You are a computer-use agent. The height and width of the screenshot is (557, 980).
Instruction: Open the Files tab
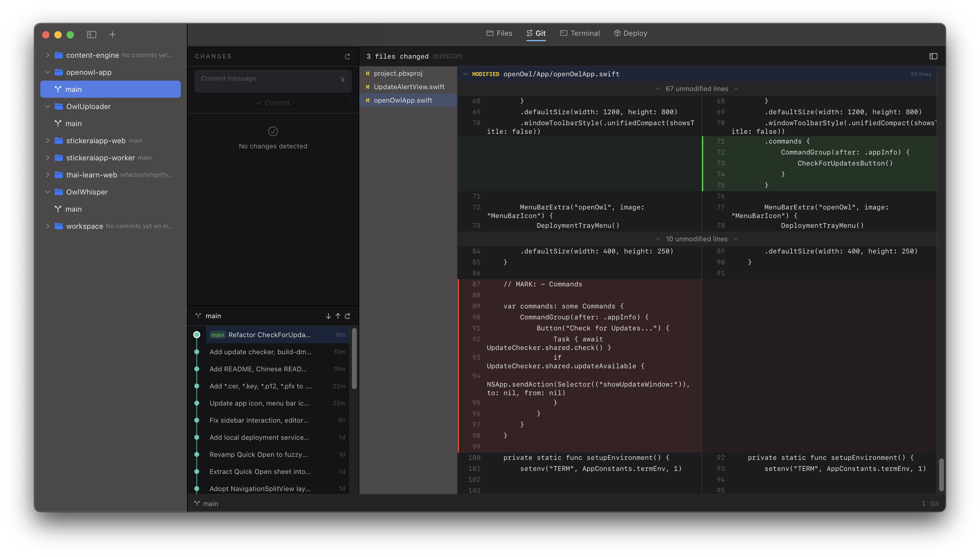[499, 33]
